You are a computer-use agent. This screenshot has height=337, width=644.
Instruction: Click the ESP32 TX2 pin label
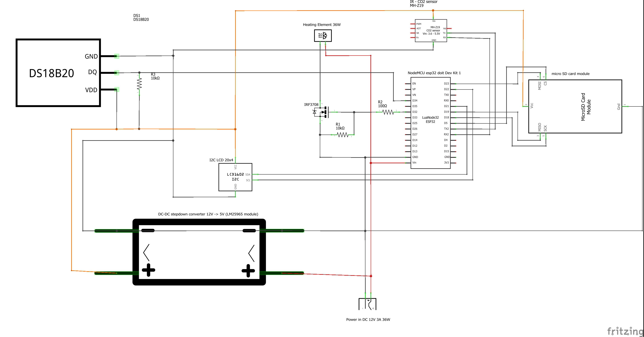[x=446, y=129]
